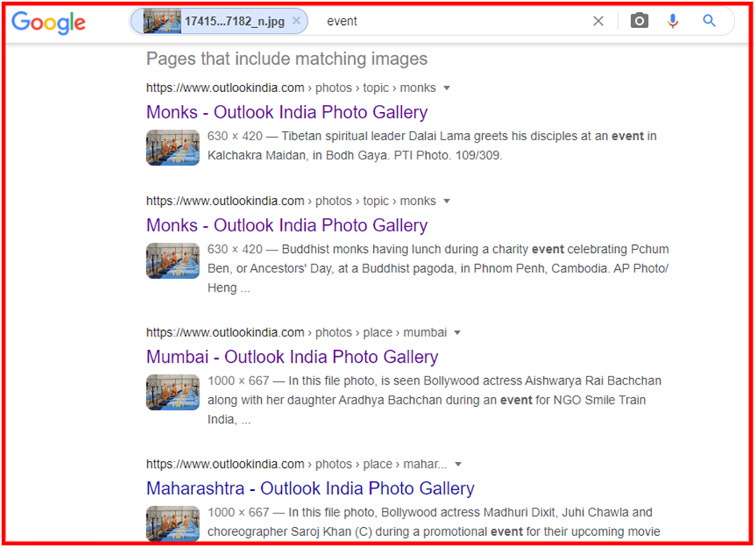
Task: Search by image using camera icon
Action: point(639,21)
